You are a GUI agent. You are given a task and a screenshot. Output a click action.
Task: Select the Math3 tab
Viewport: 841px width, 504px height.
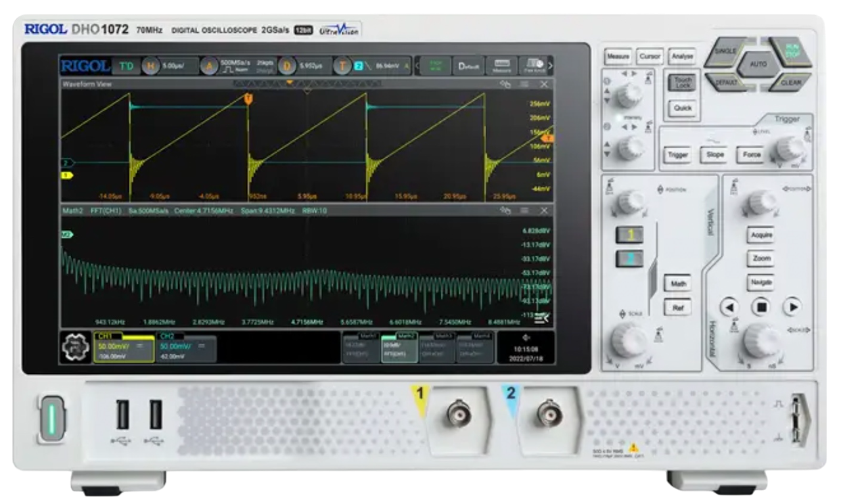click(437, 348)
